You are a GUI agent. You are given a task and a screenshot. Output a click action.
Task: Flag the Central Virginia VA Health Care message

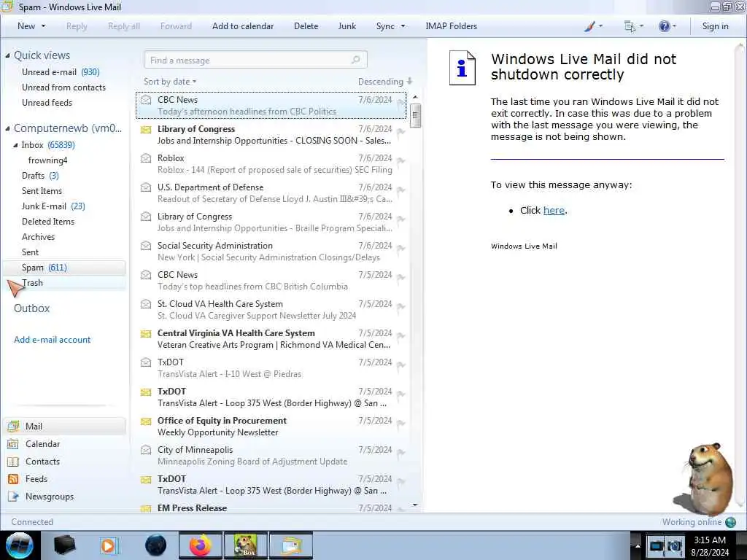(401, 336)
